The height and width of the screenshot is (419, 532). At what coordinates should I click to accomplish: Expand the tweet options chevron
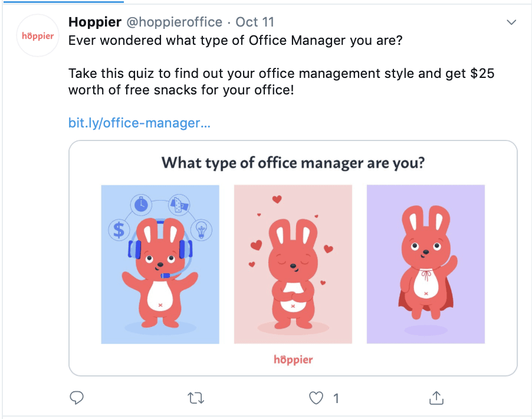[511, 22]
